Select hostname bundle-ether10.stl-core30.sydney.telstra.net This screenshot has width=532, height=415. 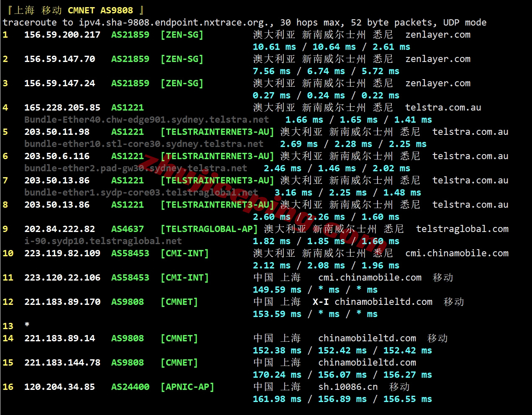coord(144,144)
